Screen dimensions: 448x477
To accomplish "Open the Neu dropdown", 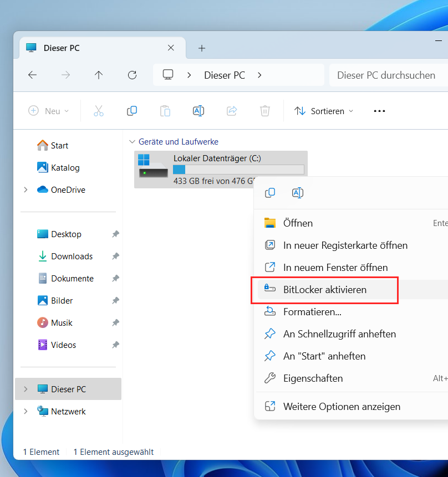I will [49, 111].
